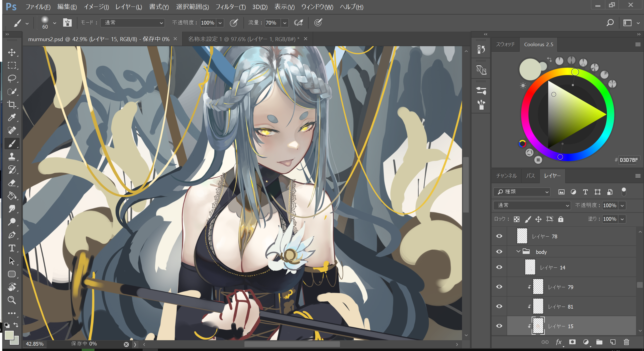
Task: Select the Lasso tool
Action: [12, 78]
